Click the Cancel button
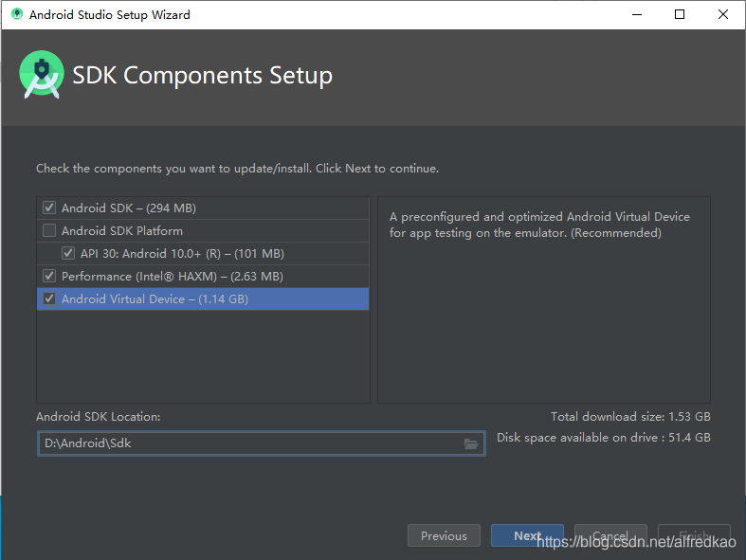The width and height of the screenshot is (746, 560). (x=610, y=535)
